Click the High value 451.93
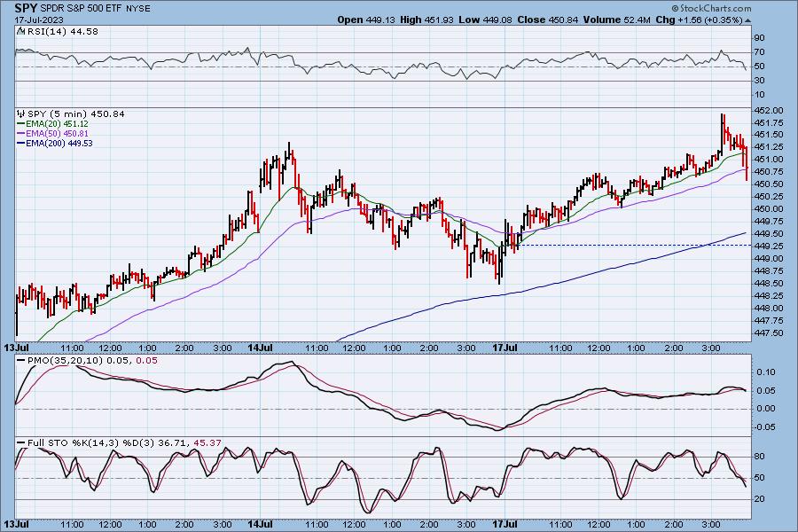The width and height of the screenshot is (798, 532). 438,20
